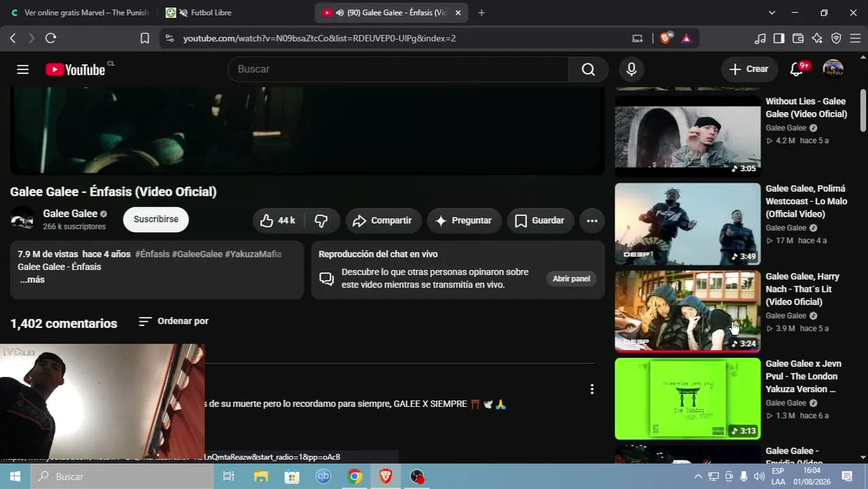Open the Brave playlist music note icon
Screen dimensions: 868x489
pos(760,39)
